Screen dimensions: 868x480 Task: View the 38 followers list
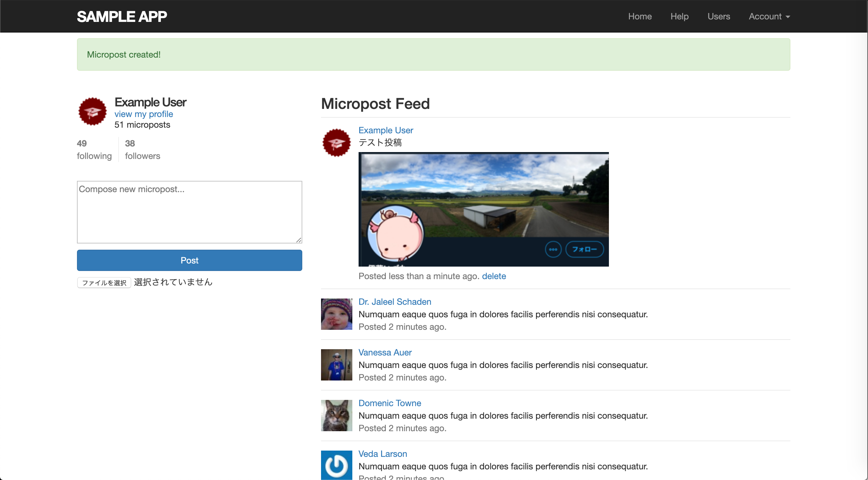point(142,150)
